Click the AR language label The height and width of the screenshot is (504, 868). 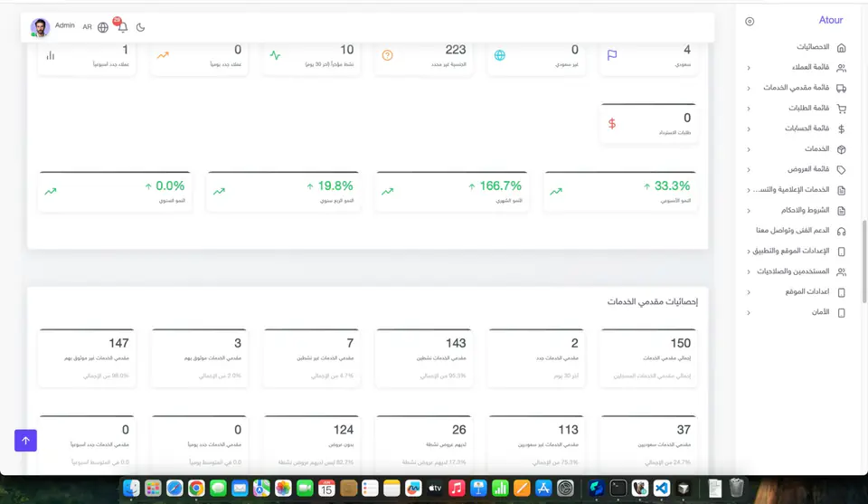point(87,27)
